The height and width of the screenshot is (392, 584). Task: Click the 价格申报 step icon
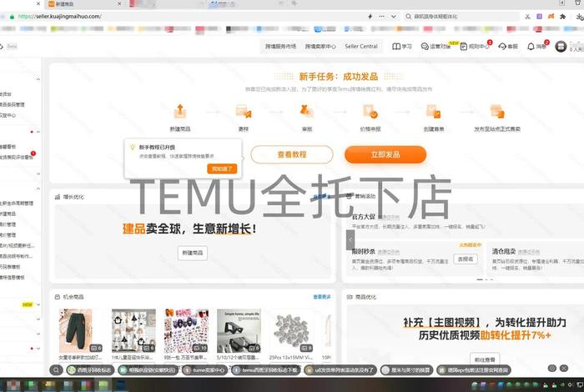[370, 111]
